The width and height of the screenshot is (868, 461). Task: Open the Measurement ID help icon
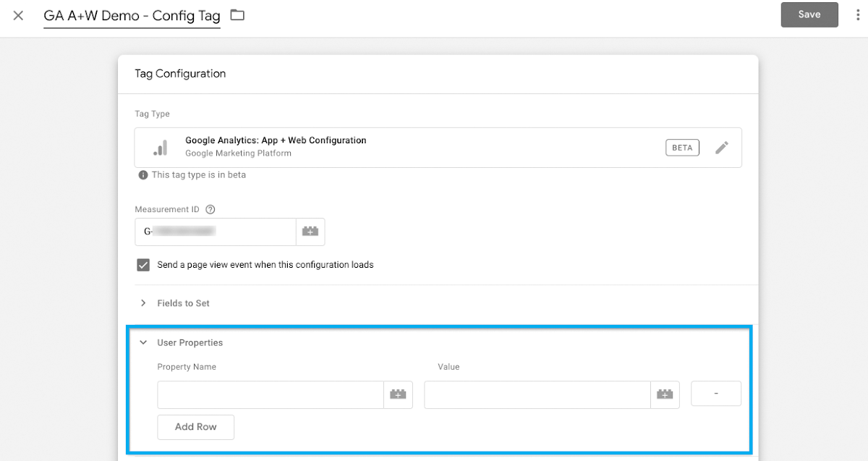pyautogui.click(x=210, y=210)
